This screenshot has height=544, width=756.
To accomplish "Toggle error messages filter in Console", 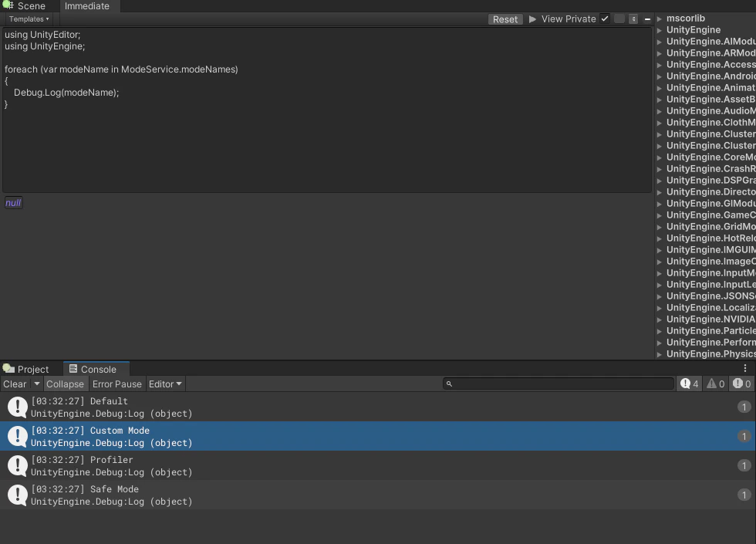I will [741, 384].
